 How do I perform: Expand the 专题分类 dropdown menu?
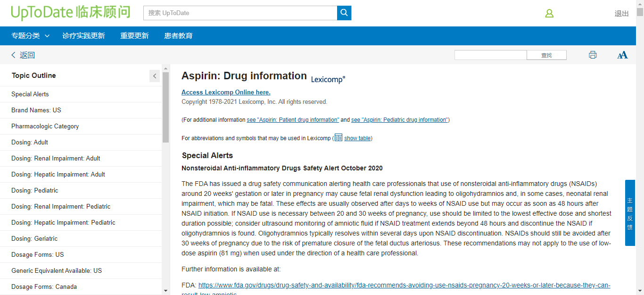[31, 36]
